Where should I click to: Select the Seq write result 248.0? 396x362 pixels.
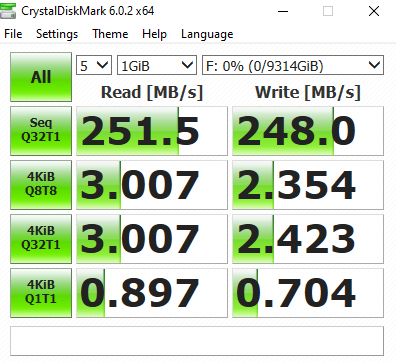coord(308,131)
